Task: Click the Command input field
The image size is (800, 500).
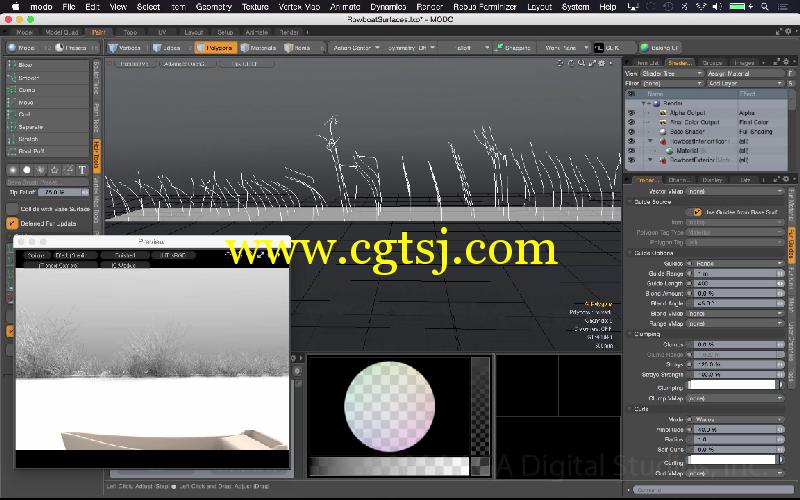Action: coord(712,490)
